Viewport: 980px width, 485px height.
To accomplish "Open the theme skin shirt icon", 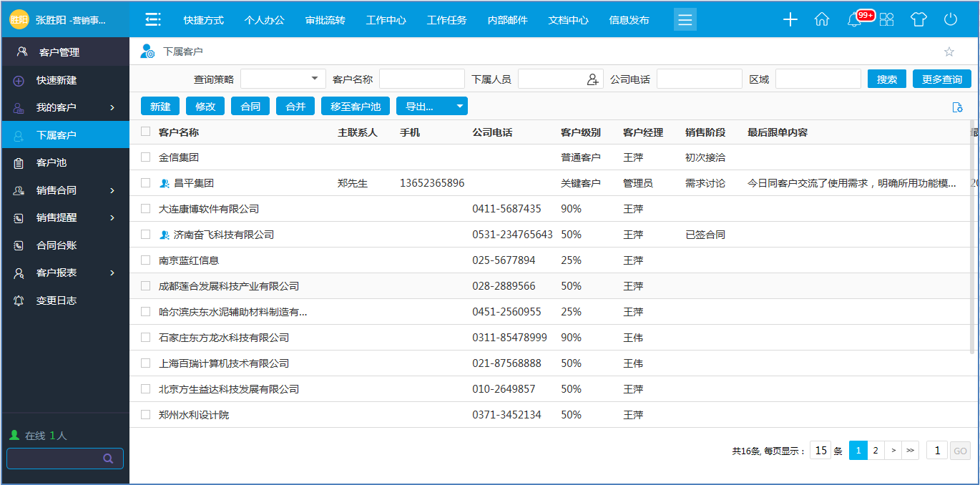I will pyautogui.click(x=918, y=19).
